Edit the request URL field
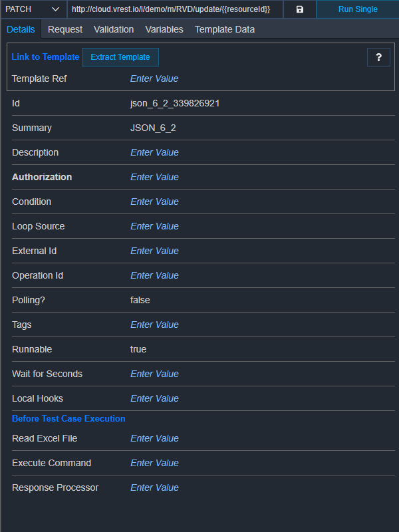 [175, 9]
